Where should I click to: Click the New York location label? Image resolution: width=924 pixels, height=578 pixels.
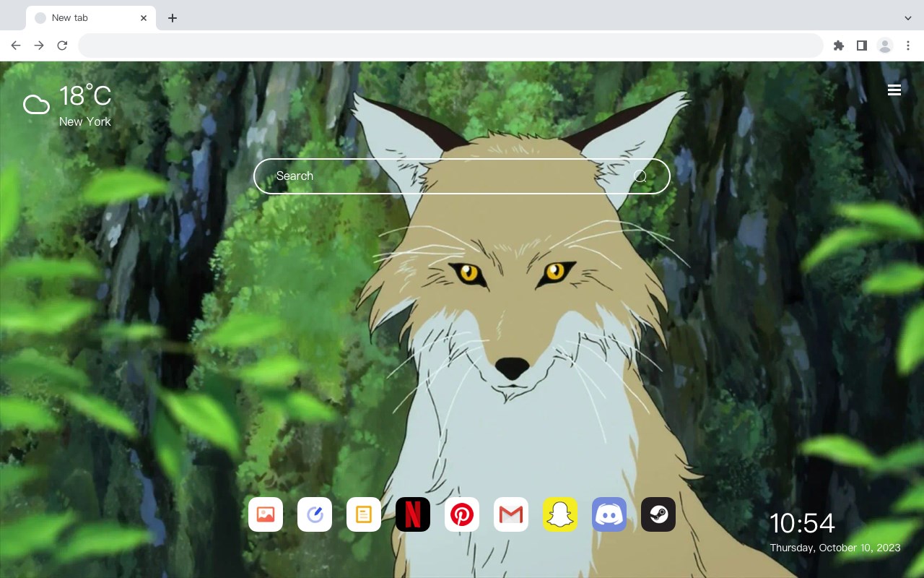click(85, 121)
